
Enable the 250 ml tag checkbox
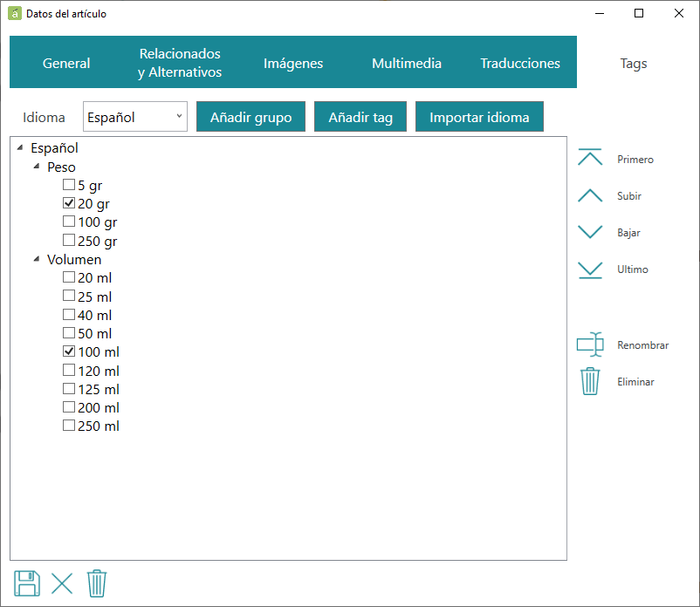click(69, 425)
